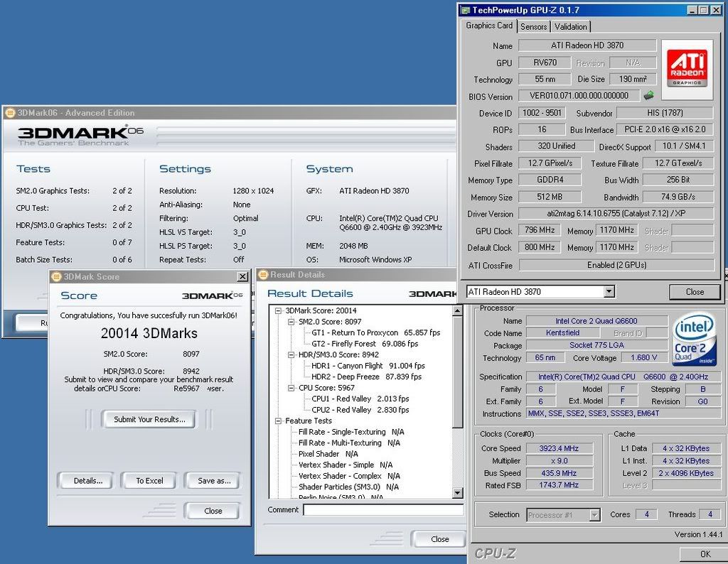Click the GPU name field ATI Radeon HD 3870
The width and height of the screenshot is (728, 564).
[587, 45]
